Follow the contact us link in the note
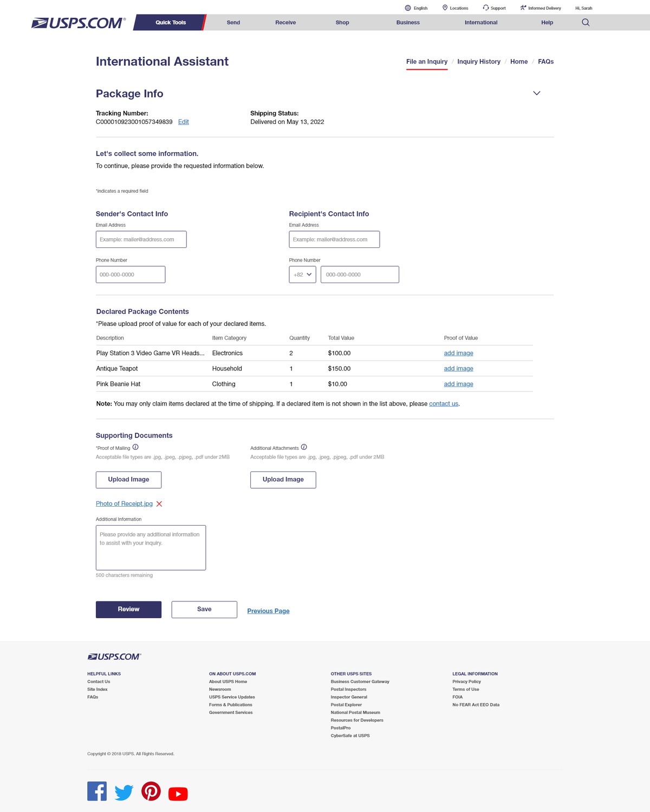This screenshot has width=650, height=812. 444,404
